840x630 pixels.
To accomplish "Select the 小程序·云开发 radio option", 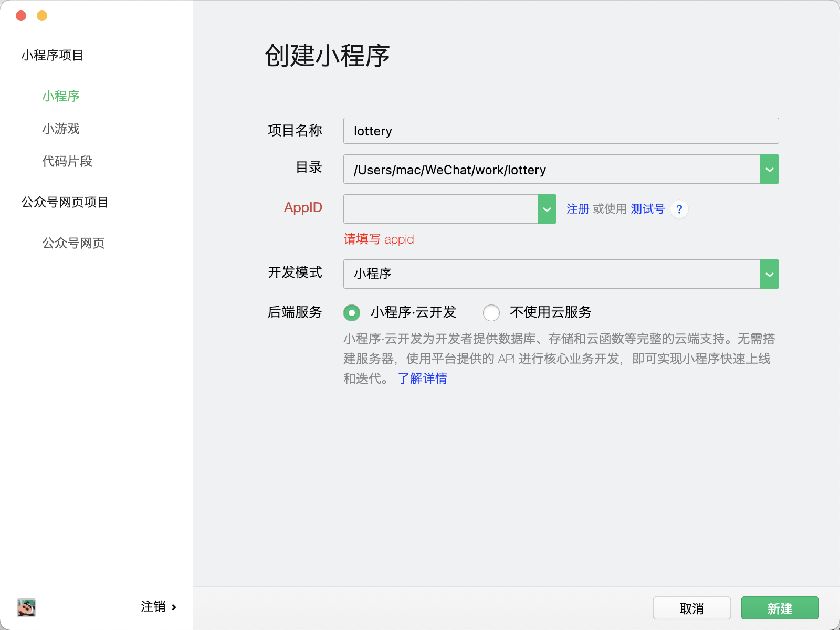I will pos(352,313).
